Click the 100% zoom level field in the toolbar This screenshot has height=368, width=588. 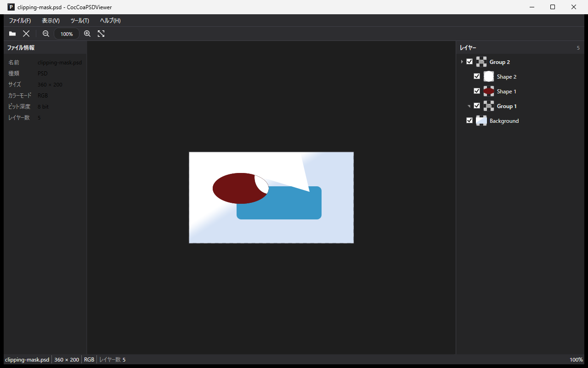67,34
